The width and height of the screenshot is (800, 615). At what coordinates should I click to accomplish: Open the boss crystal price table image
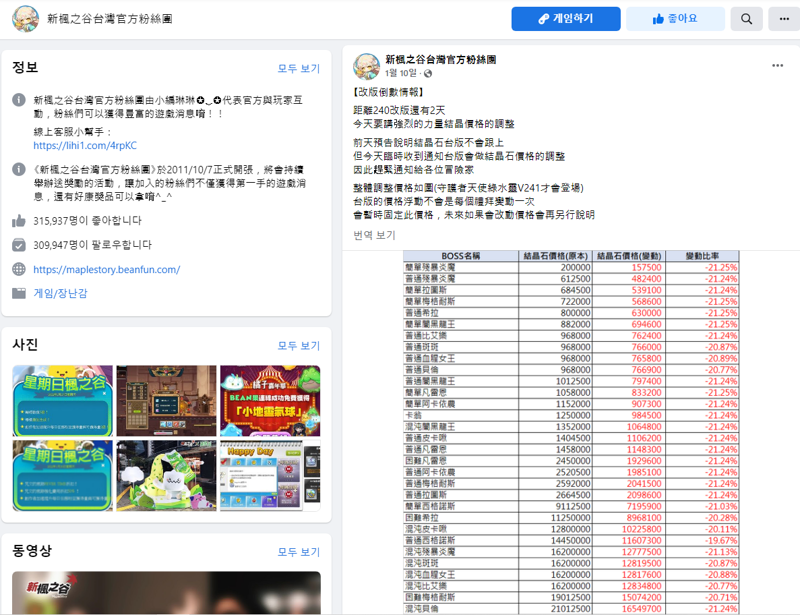tap(571, 433)
